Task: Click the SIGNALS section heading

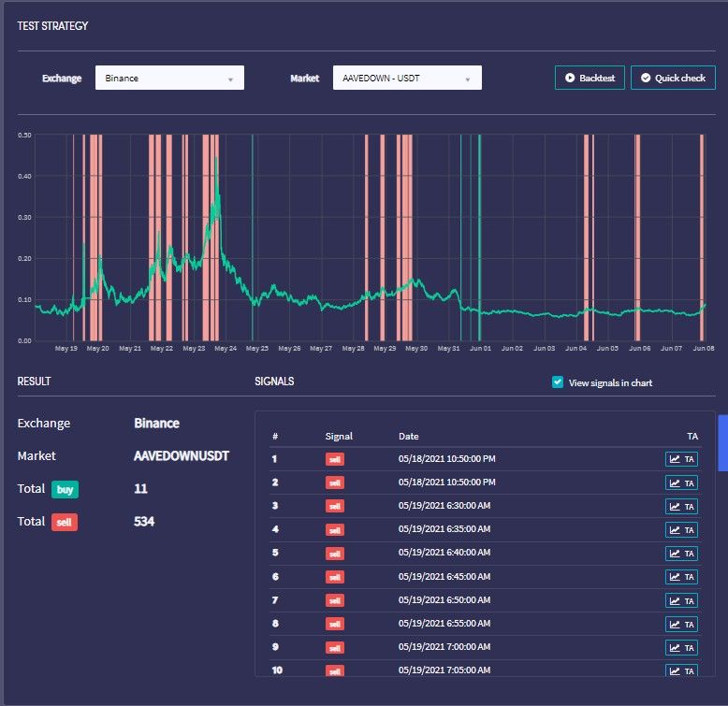Action: 274,382
